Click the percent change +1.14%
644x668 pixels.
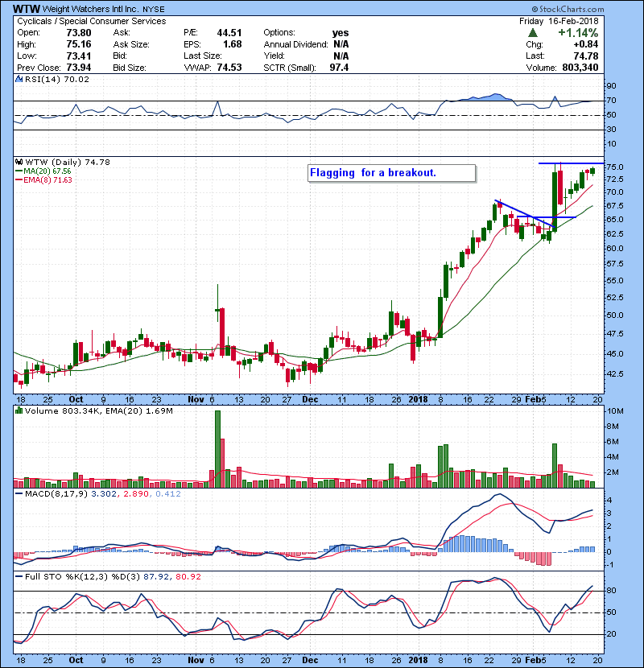(578, 33)
